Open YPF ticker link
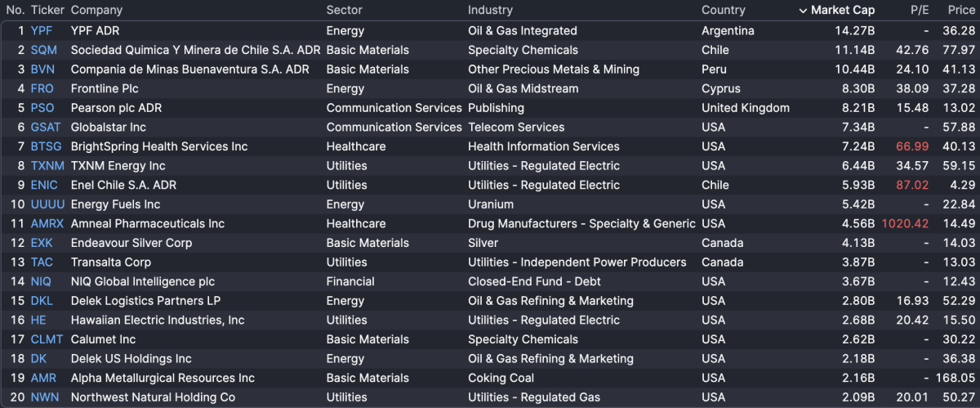The image size is (980, 408). pyautogui.click(x=41, y=31)
